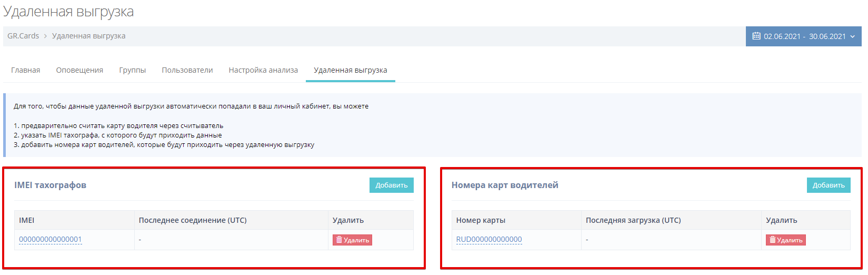The height and width of the screenshot is (275, 868).
Task: Click the trash icon to delete IMEI 000000000000001
Action: click(x=340, y=240)
